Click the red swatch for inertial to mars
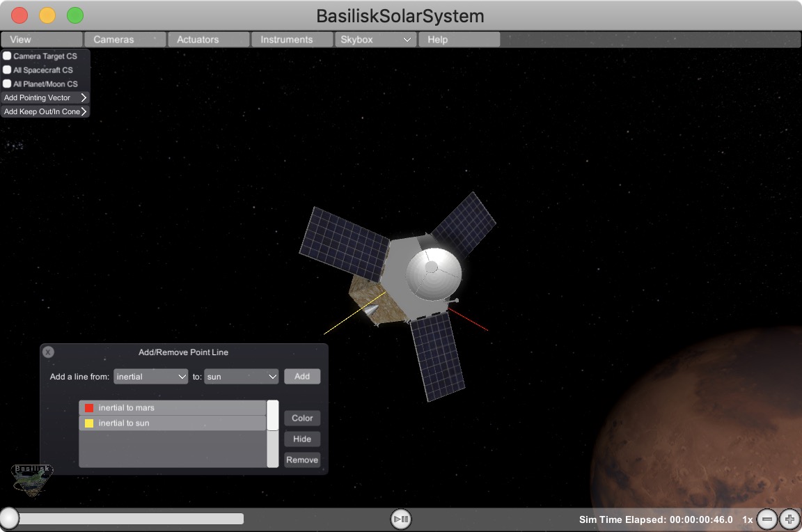This screenshot has height=532, width=802. 89,408
